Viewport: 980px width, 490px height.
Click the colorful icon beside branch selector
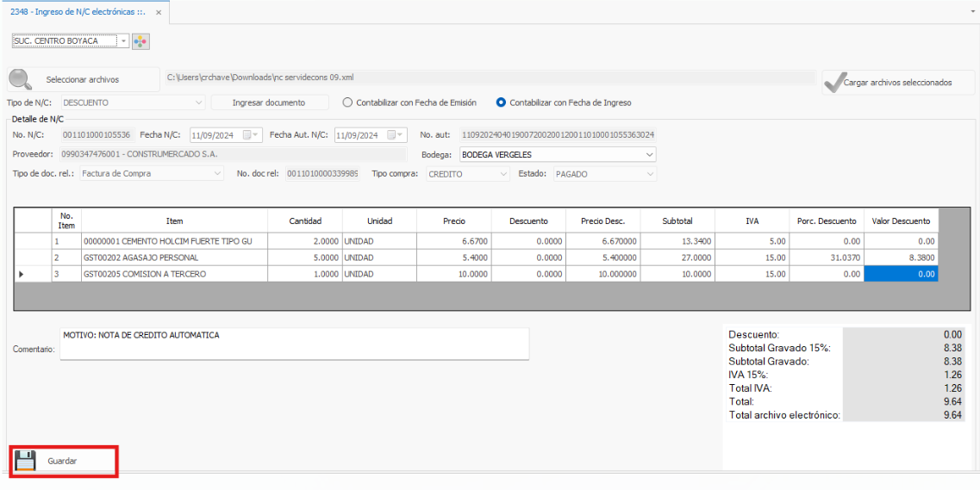coord(140,40)
